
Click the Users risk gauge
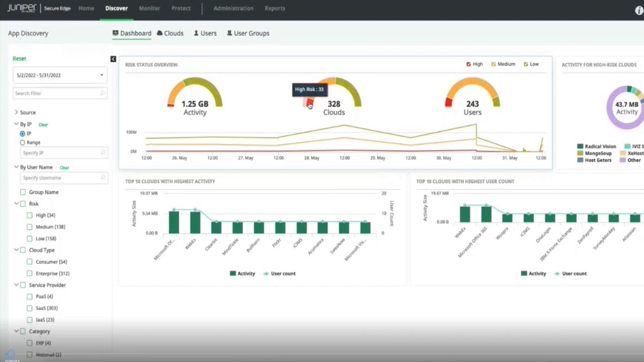472,92
